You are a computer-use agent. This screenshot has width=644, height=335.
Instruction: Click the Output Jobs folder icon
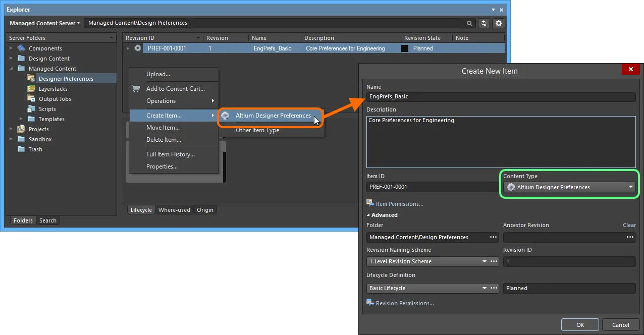pos(31,99)
